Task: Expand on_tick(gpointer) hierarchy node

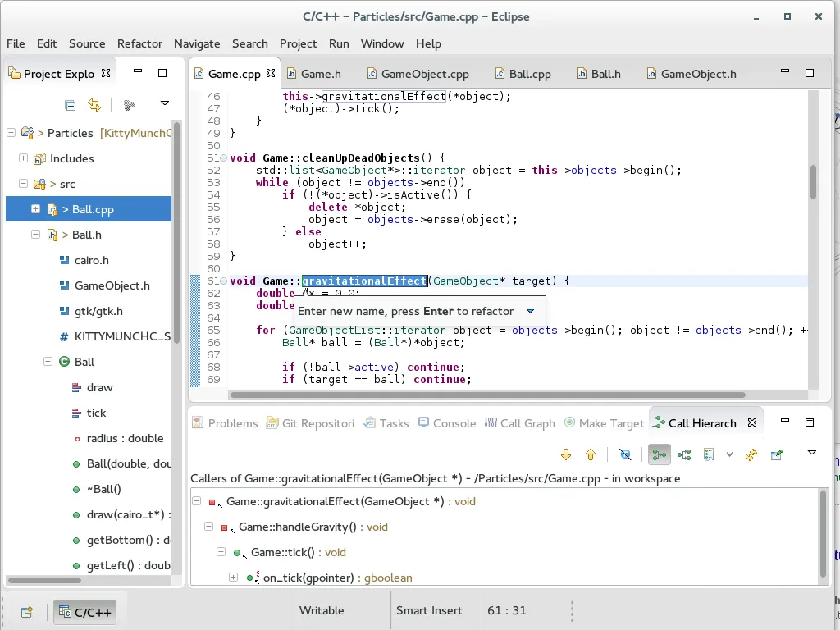Action: [x=233, y=577]
